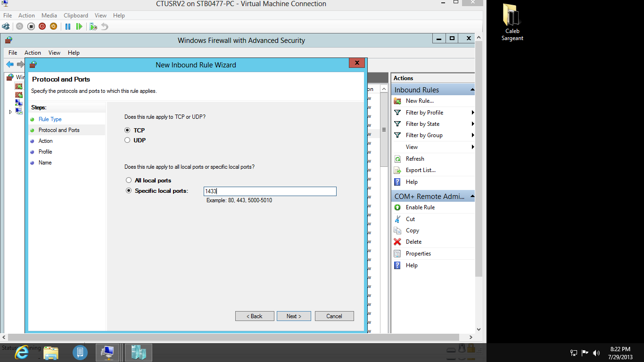644x362 pixels.
Task: Click the Cut scissors icon
Action: (397, 219)
